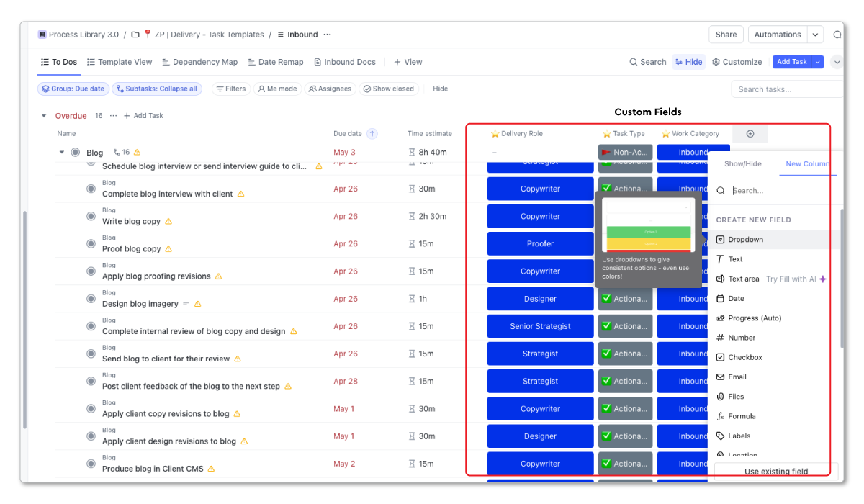Click the Search tasks input field

point(786,88)
